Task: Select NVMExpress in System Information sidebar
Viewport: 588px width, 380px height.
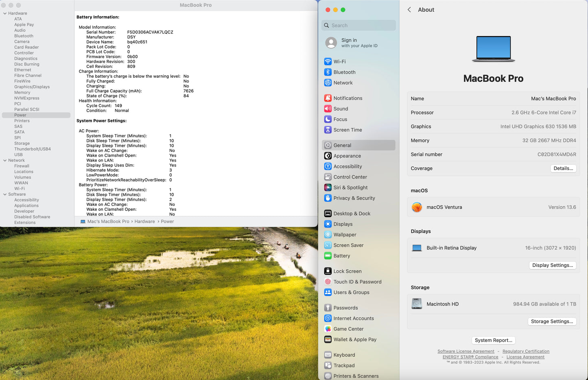Action: click(27, 98)
